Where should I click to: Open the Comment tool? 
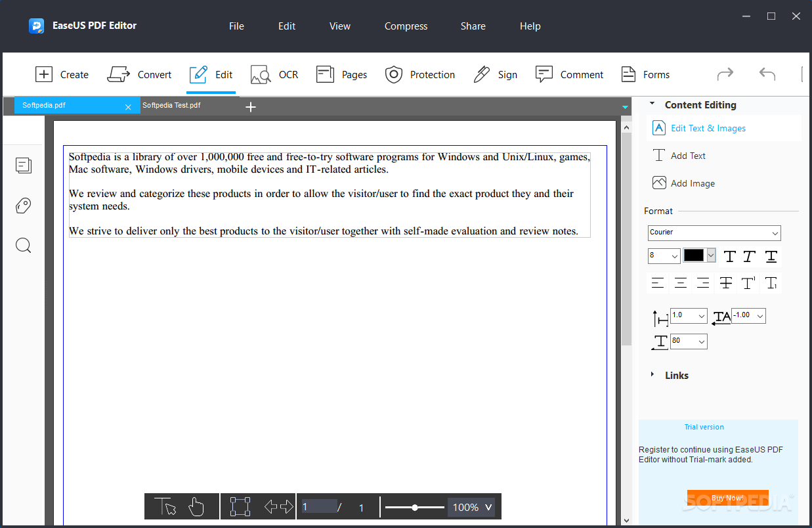(569, 74)
